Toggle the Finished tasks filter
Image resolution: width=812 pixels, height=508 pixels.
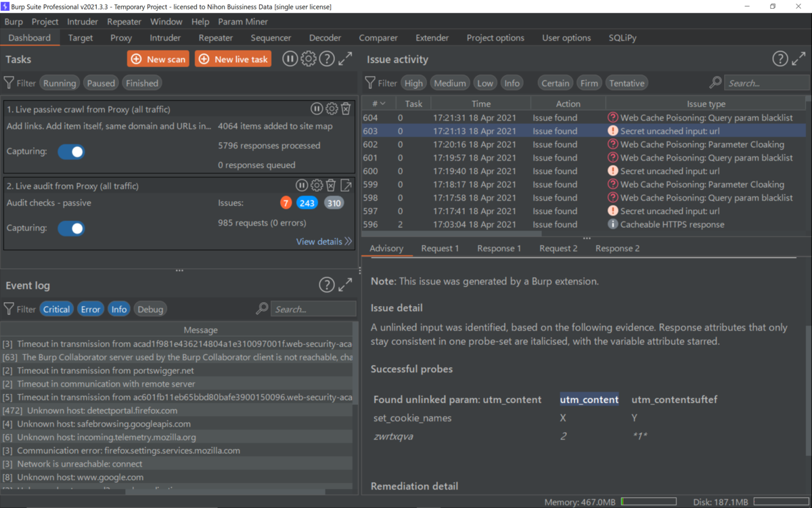[142, 83]
